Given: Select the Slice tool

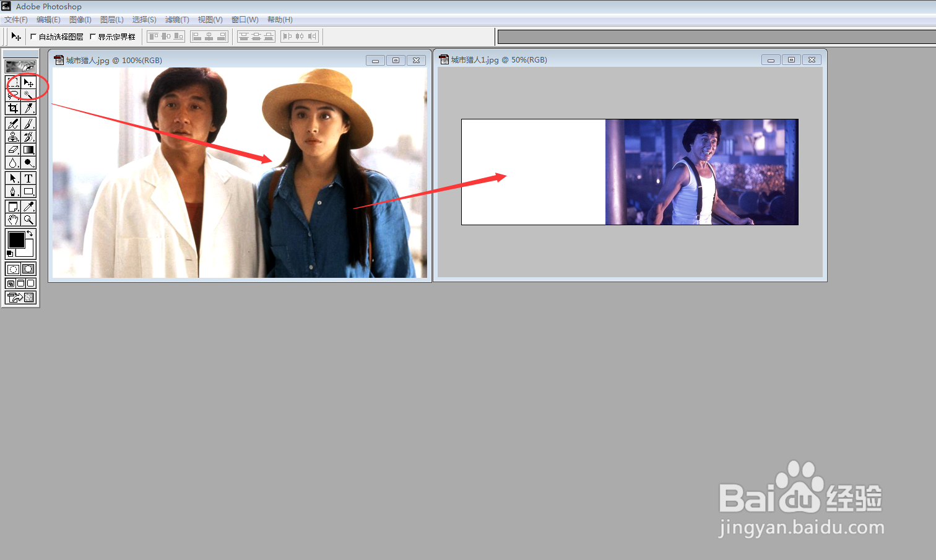Looking at the screenshot, I should (28, 108).
